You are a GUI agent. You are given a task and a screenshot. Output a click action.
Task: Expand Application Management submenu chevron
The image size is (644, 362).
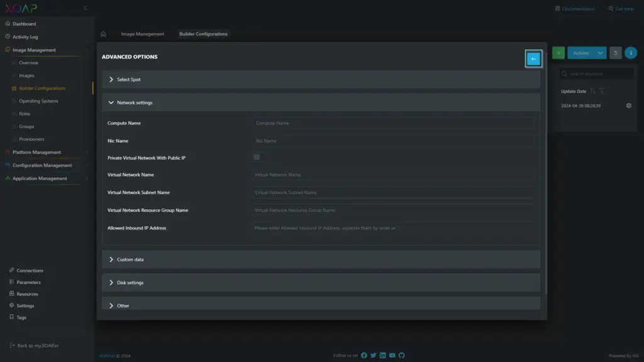point(87,178)
